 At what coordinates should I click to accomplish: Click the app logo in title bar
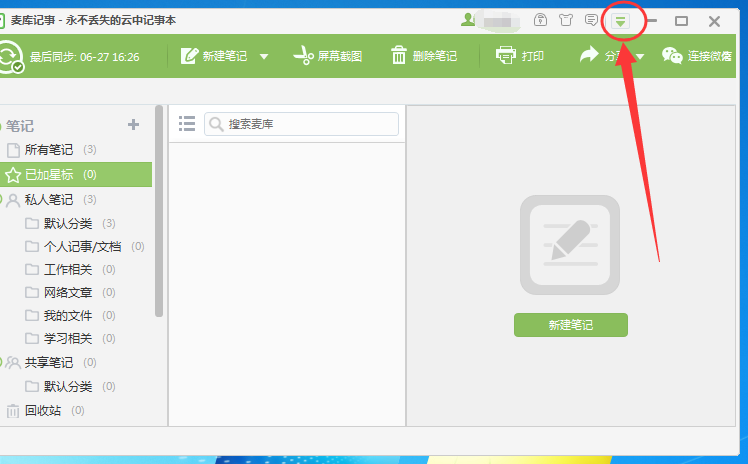tap(2, 21)
